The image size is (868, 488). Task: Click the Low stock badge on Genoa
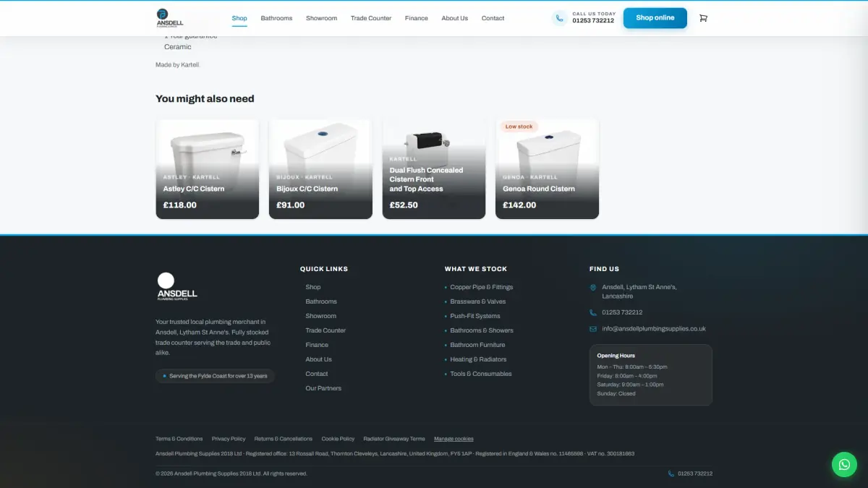519,127
